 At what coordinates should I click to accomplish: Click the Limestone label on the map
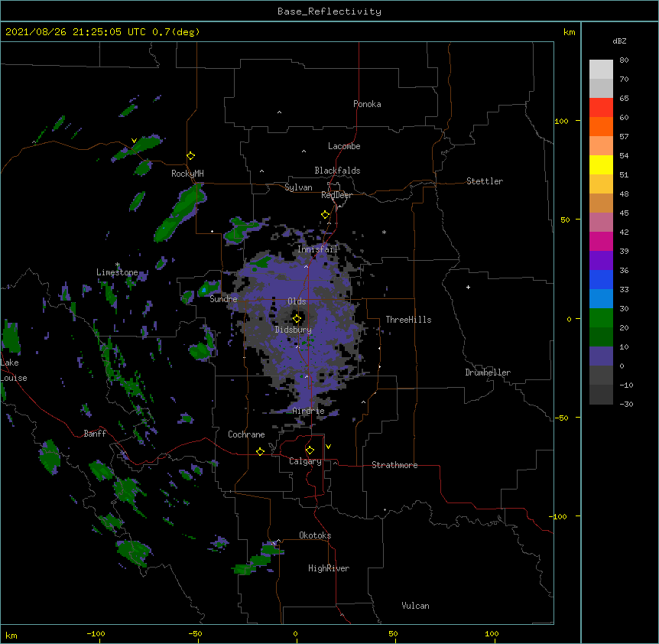coord(117,272)
